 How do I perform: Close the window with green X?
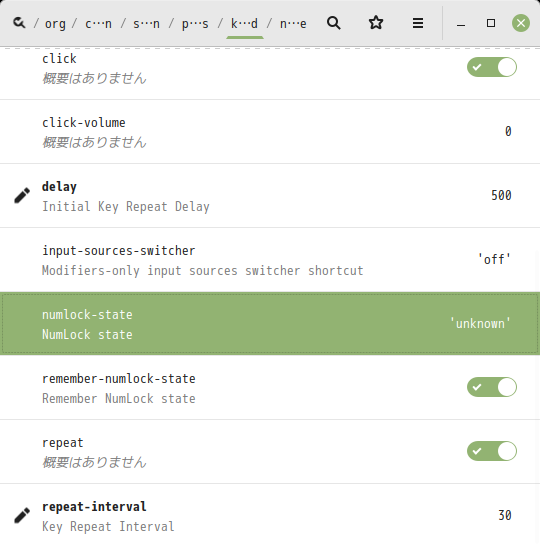click(x=521, y=23)
